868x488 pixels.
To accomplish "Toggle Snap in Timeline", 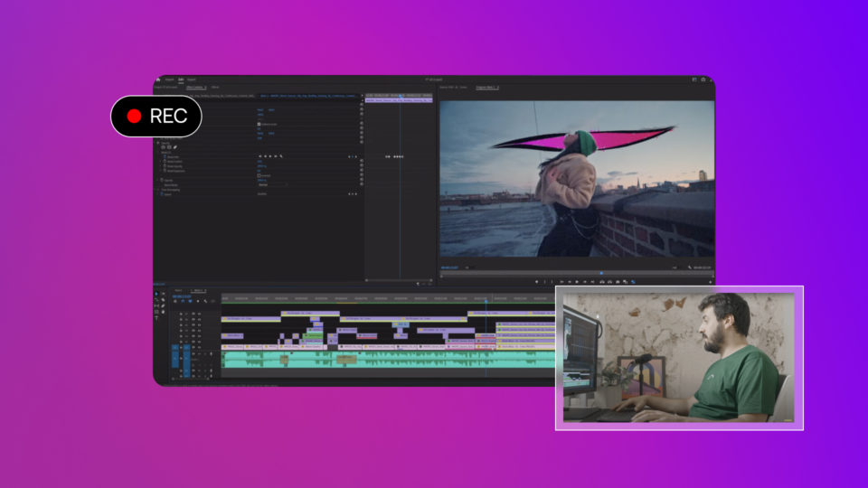I will click(x=183, y=302).
